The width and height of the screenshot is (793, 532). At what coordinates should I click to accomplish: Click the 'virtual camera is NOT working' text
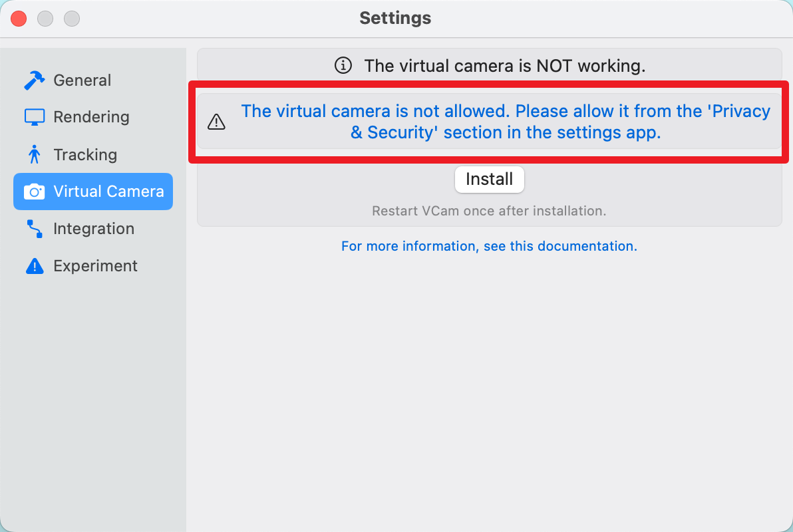pyautogui.click(x=505, y=66)
